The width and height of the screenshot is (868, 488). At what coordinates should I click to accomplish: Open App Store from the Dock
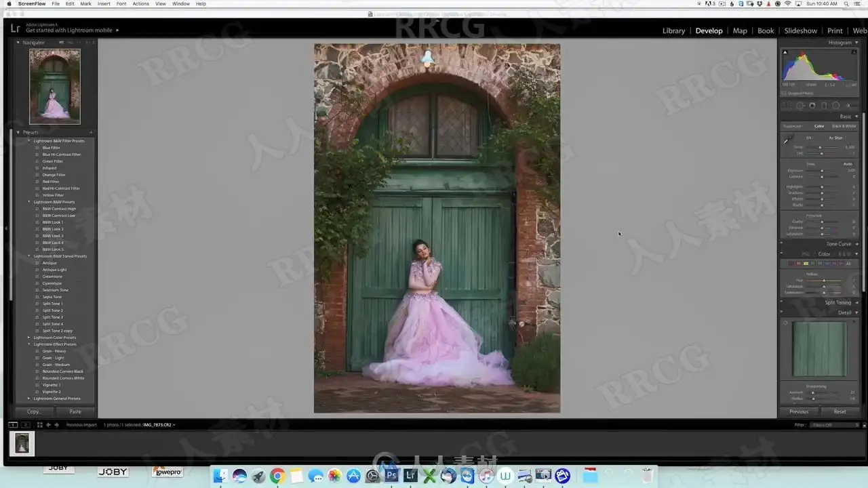click(353, 476)
